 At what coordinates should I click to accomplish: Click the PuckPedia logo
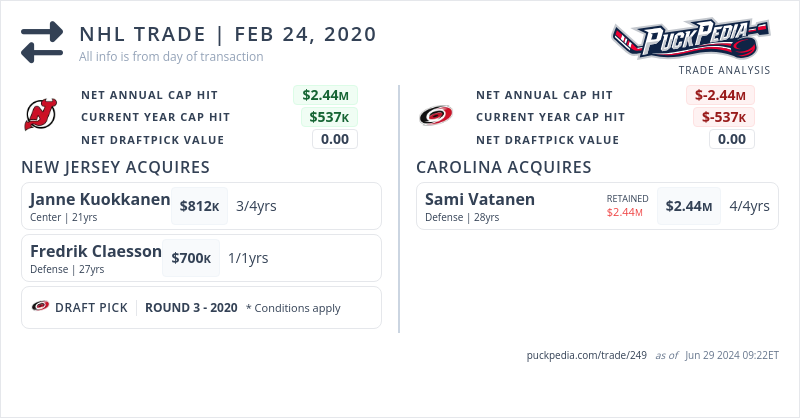[691, 40]
